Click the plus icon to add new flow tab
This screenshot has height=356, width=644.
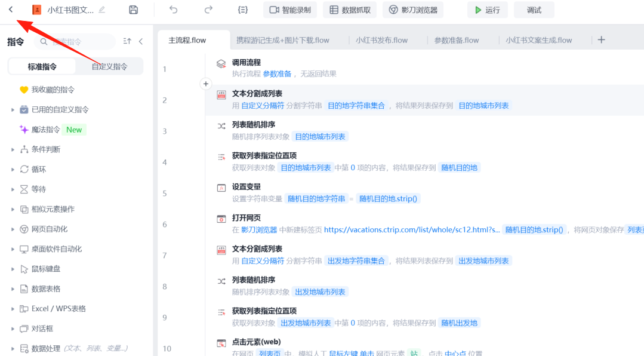(x=601, y=40)
